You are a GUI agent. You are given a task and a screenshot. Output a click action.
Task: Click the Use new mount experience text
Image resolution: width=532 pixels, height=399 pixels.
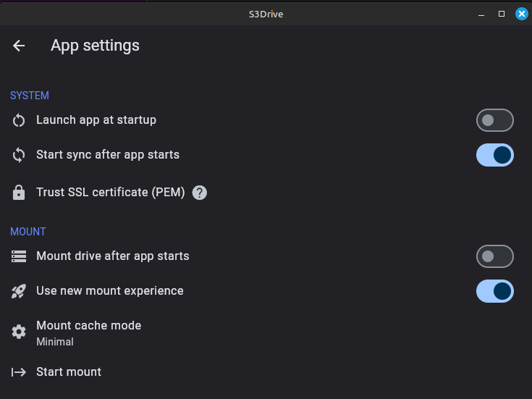[110, 290]
